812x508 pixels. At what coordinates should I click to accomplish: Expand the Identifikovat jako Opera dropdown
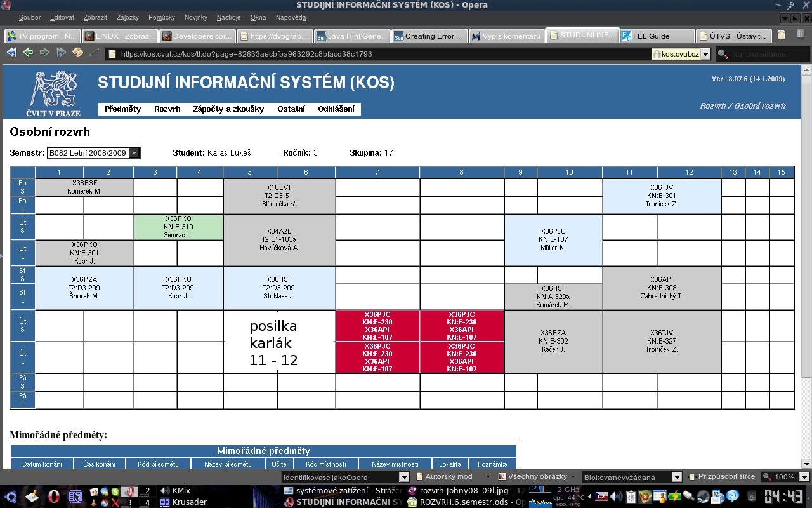pos(403,477)
